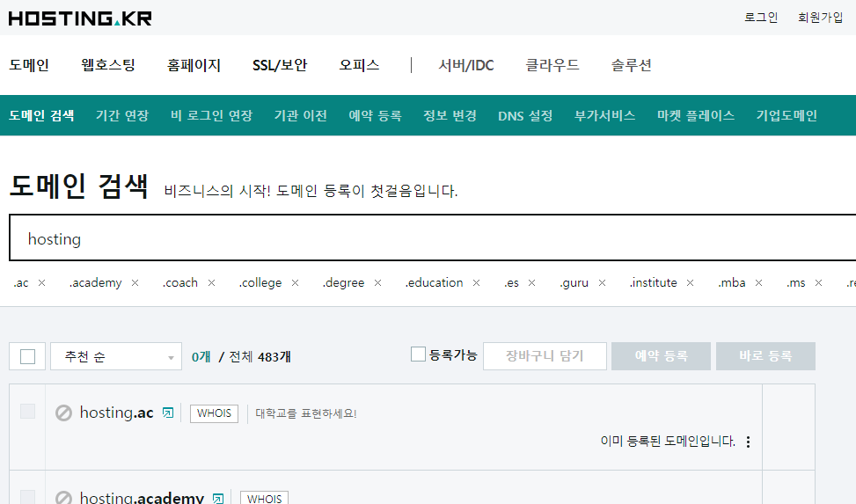Remove the .coach extension filter
The width and height of the screenshot is (856, 504).
(x=211, y=283)
